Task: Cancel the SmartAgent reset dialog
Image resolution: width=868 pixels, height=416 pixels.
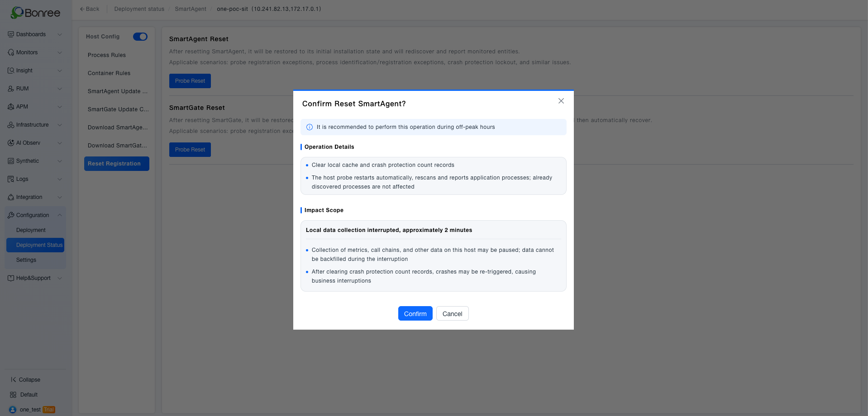Action: (453, 313)
